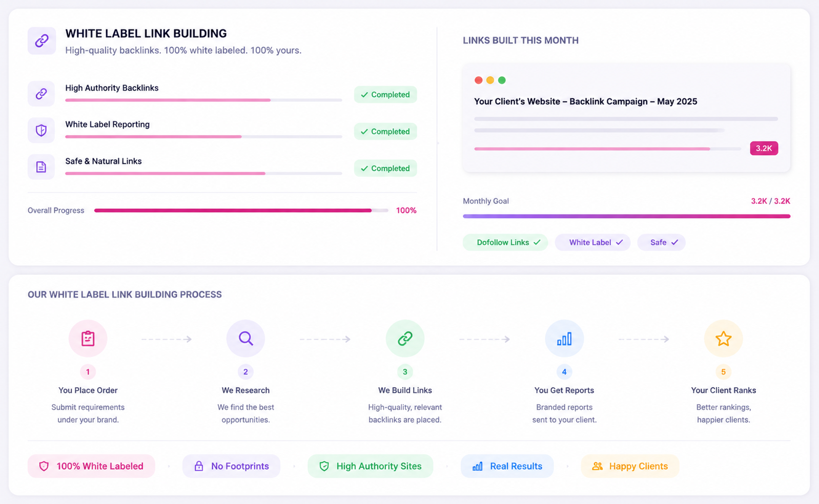Click the green dot in the campaign window

[x=502, y=80]
